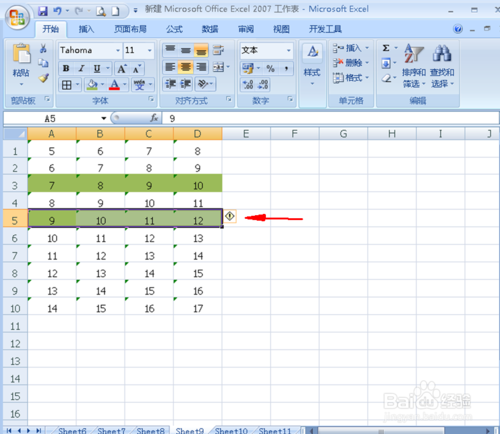Click the error warning smart tag
500x434 pixels.
coord(230,216)
